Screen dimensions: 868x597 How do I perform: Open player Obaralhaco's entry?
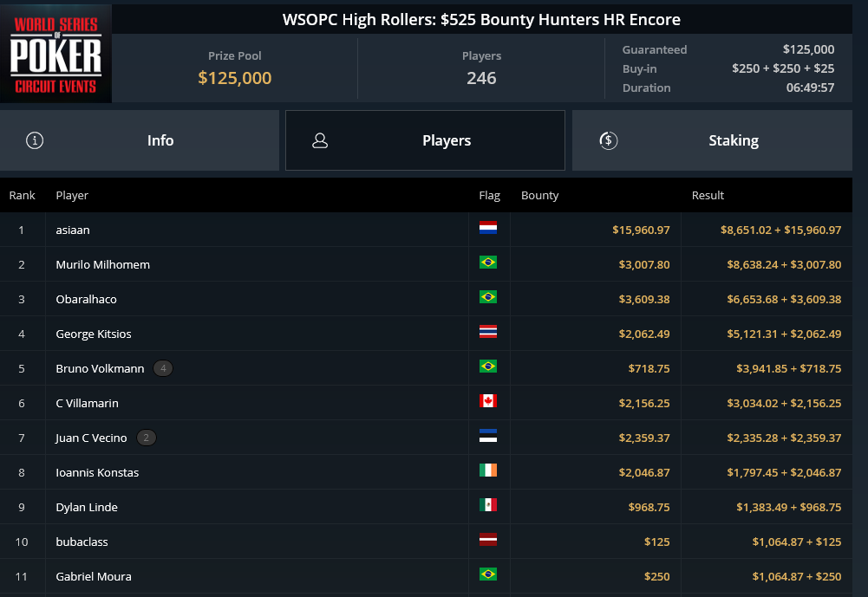(86, 299)
